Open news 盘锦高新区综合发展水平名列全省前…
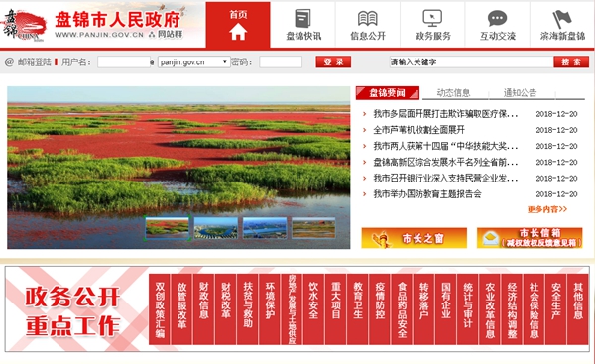595x364 pixels. click(445, 162)
